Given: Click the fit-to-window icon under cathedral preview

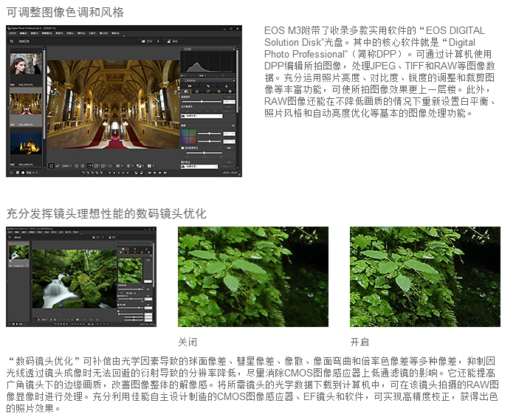Looking at the screenshot, I should pos(52,166).
